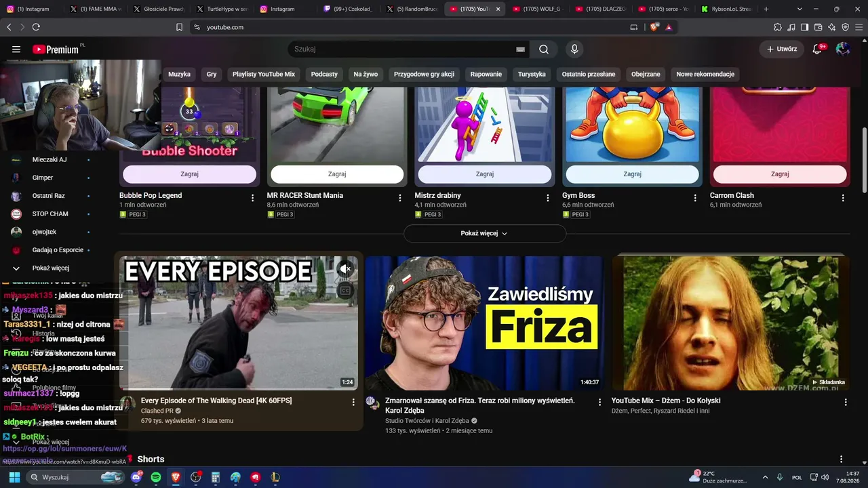Click Zagraj for MR RACER Stunt Mania

coord(337,174)
